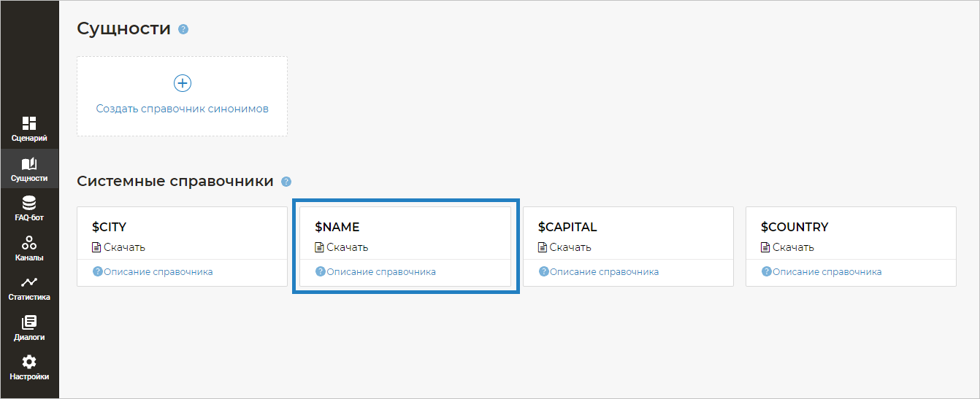Image resolution: width=980 pixels, height=399 pixels.
Task: Select the $COUNTRY dictionary card title
Action: [x=795, y=227]
